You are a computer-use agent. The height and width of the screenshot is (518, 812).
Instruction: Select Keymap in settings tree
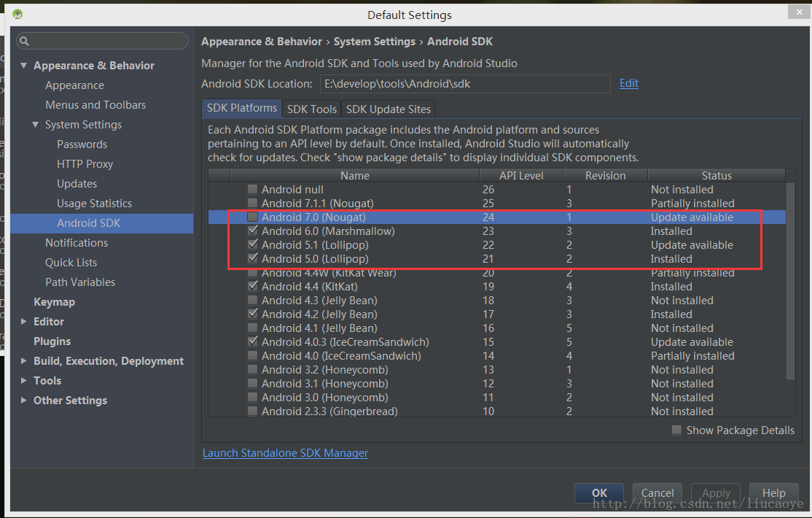55,302
